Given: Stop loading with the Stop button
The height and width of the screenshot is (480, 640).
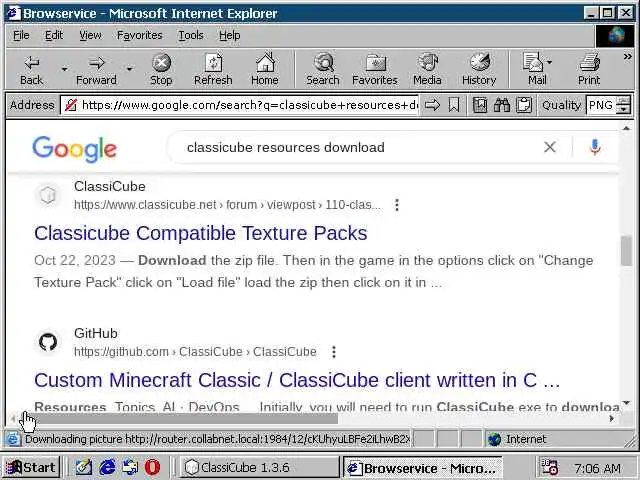Looking at the screenshot, I should [x=161, y=70].
